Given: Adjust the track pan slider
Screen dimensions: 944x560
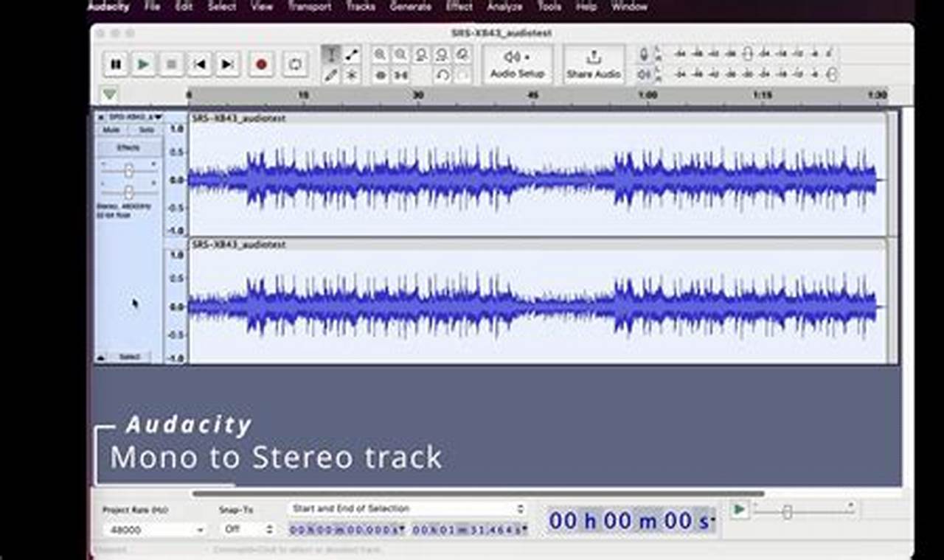Looking at the screenshot, I should (129, 192).
